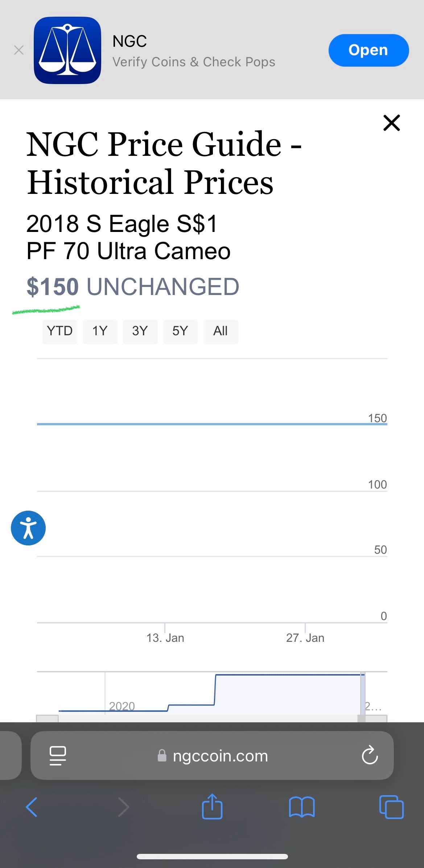Show 3Y price history

pyautogui.click(x=140, y=331)
